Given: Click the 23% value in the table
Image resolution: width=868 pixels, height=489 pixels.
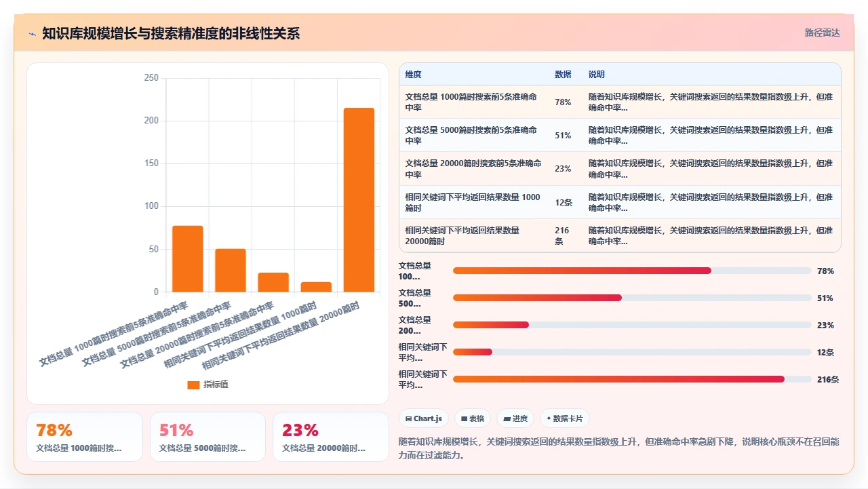Looking at the screenshot, I should pos(563,169).
